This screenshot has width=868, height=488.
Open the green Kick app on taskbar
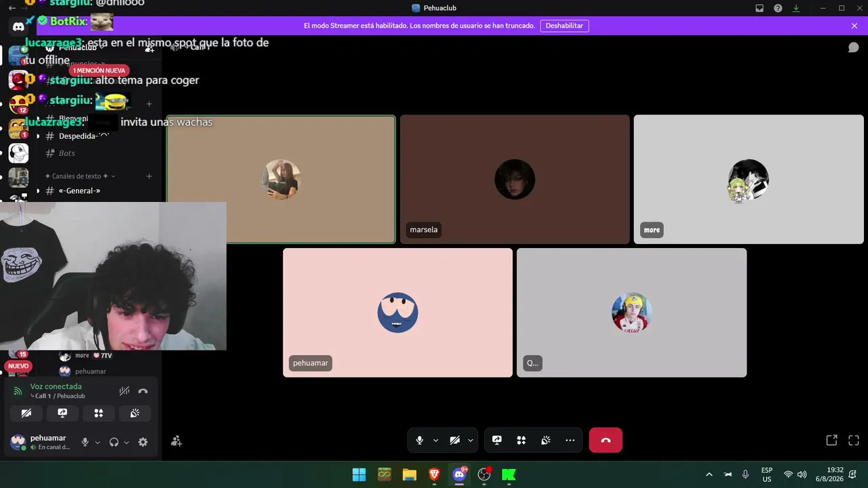(x=509, y=474)
